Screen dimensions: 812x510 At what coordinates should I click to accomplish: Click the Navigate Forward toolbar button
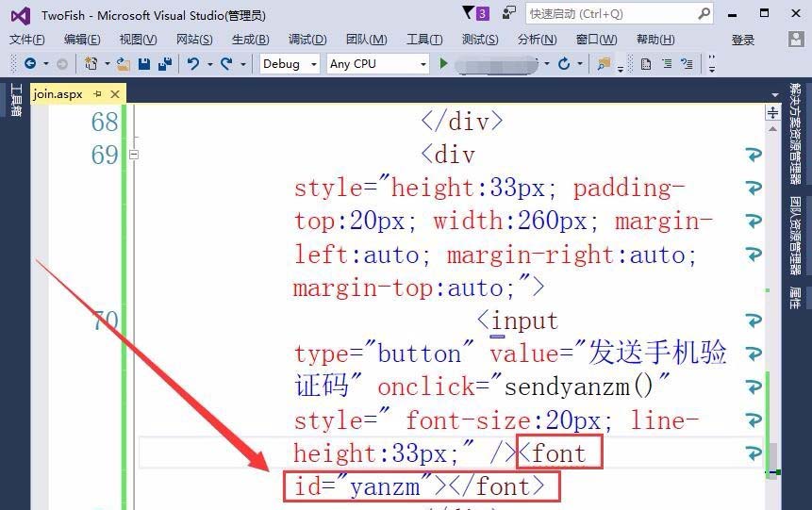tap(61, 64)
